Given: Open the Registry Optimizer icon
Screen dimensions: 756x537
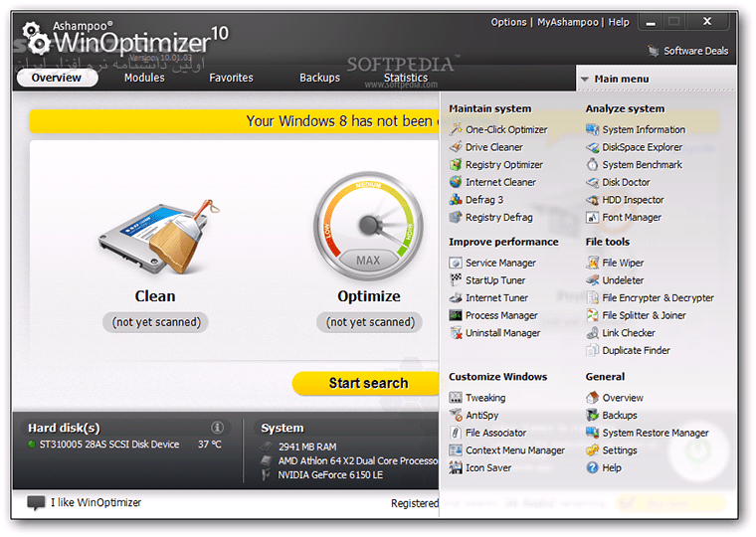Looking at the screenshot, I should pos(457,165).
